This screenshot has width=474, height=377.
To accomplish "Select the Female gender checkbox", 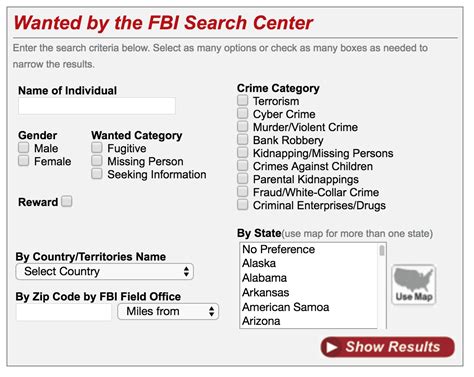I will 24,160.
